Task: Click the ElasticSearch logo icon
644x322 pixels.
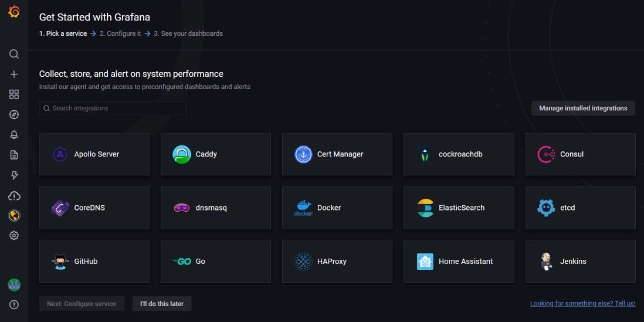Action: (x=425, y=208)
